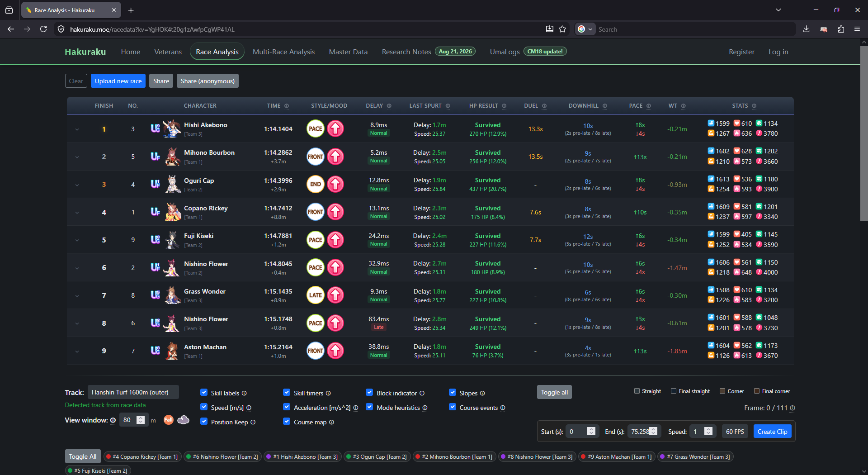This screenshot has height=475, width=868.
Task: Click the Create Clip button
Action: (x=772, y=432)
